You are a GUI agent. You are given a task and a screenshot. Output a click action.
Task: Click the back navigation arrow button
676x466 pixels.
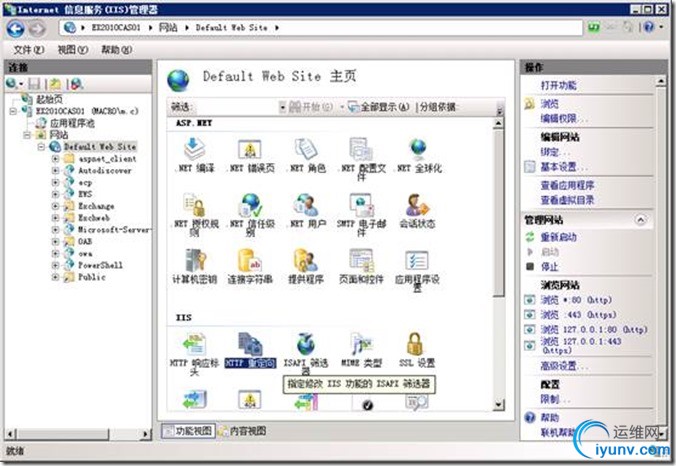pyautogui.click(x=16, y=29)
